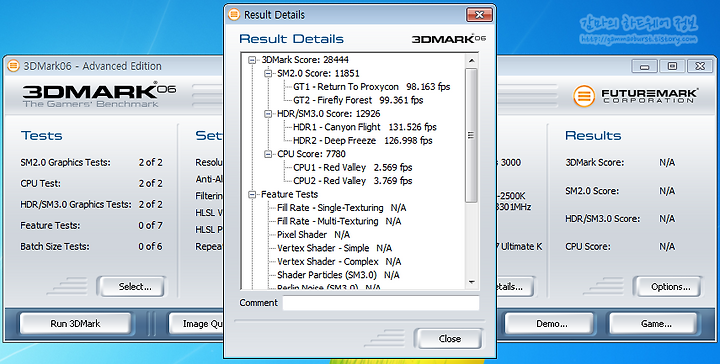Select the Feature Tests row
The height and width of the screenshot is (364, 720).
pyautogui.click(x=289, y=195)
